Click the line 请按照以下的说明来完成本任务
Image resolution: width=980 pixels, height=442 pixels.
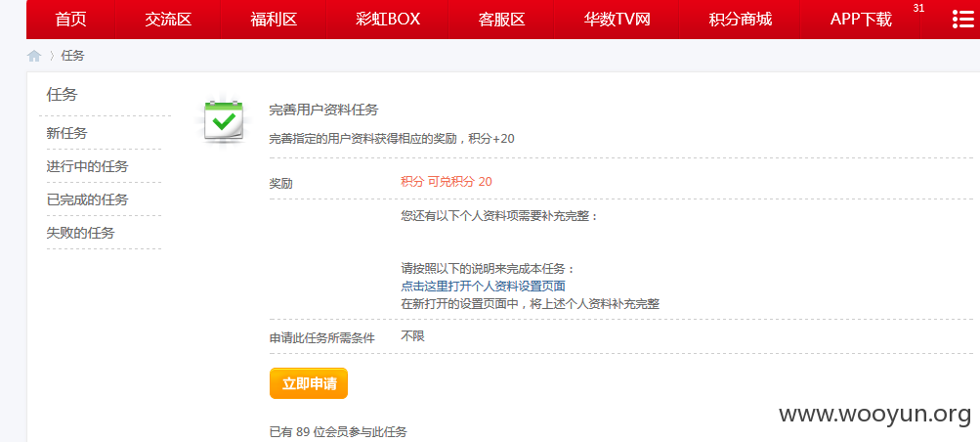pos(488,269)
